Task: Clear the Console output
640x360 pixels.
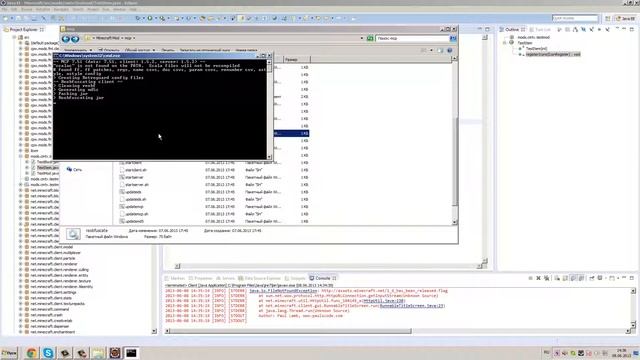Action: pyautogui.click(x=557, y=278)
